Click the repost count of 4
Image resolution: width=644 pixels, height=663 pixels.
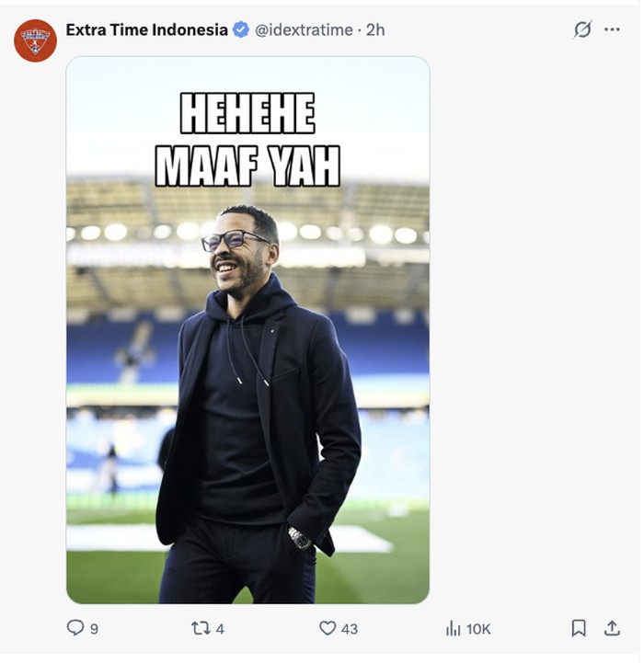[x=220, y=629]
